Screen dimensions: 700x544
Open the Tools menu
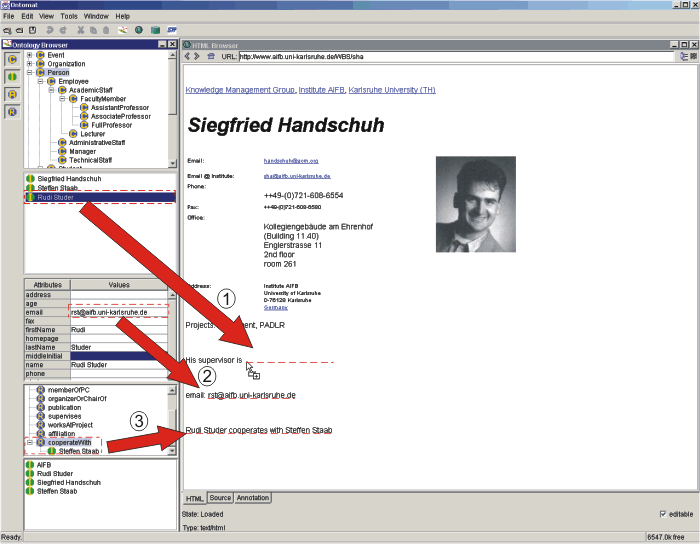69,16
